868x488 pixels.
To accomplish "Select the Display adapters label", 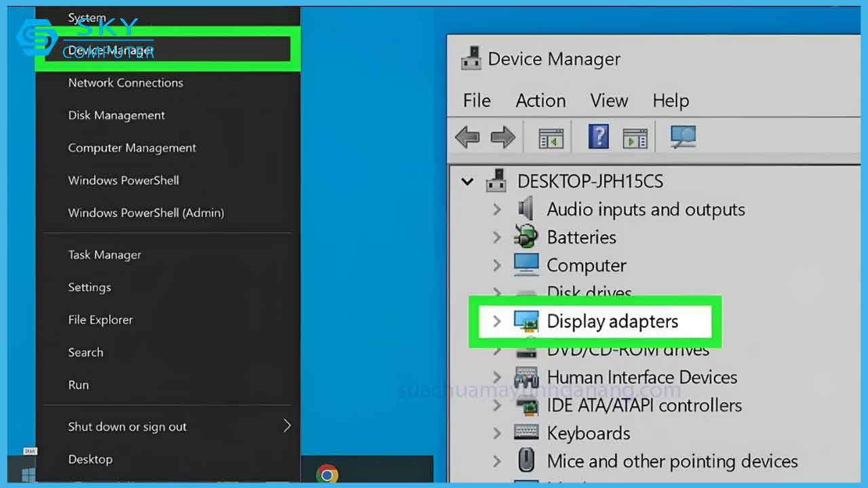I will 612,321.
